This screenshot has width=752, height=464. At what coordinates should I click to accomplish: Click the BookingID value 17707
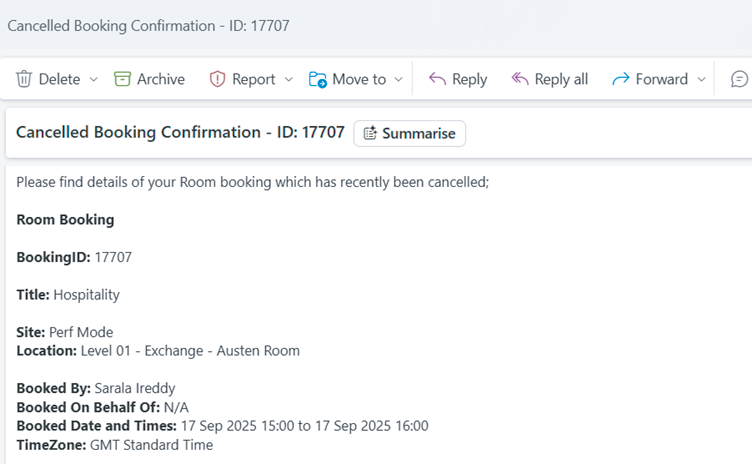113,257
